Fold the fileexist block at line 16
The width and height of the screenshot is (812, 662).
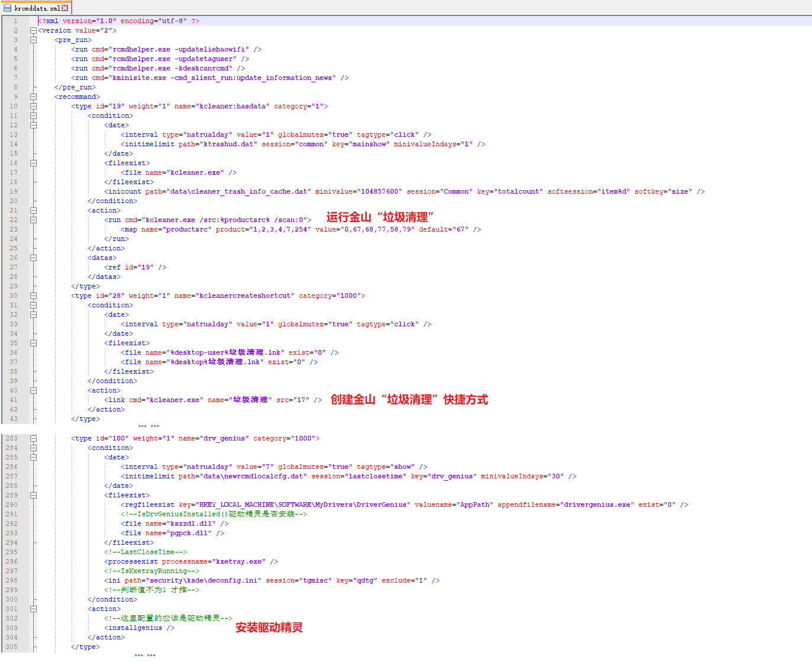tap(34, 163)
